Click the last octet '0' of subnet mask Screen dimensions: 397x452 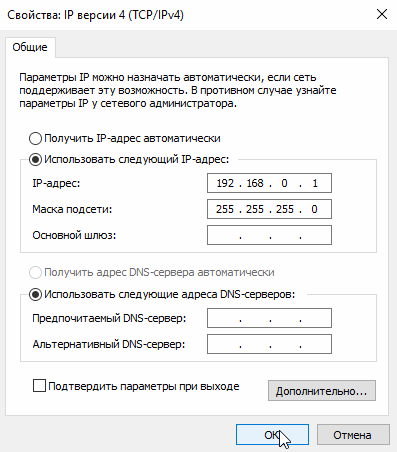(x=314, y=209)
